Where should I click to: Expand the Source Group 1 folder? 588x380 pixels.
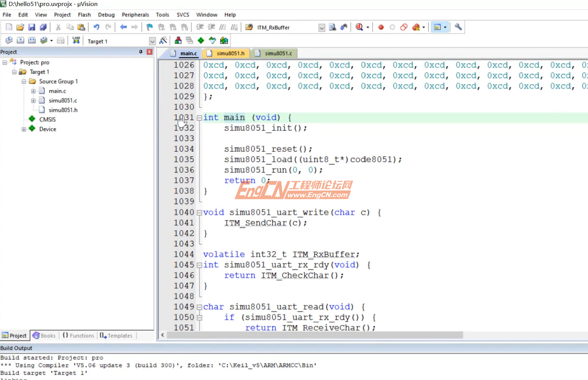(24, 81)
